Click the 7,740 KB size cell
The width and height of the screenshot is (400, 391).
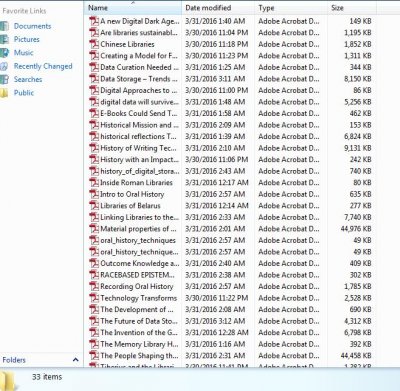tap(358, 217)
